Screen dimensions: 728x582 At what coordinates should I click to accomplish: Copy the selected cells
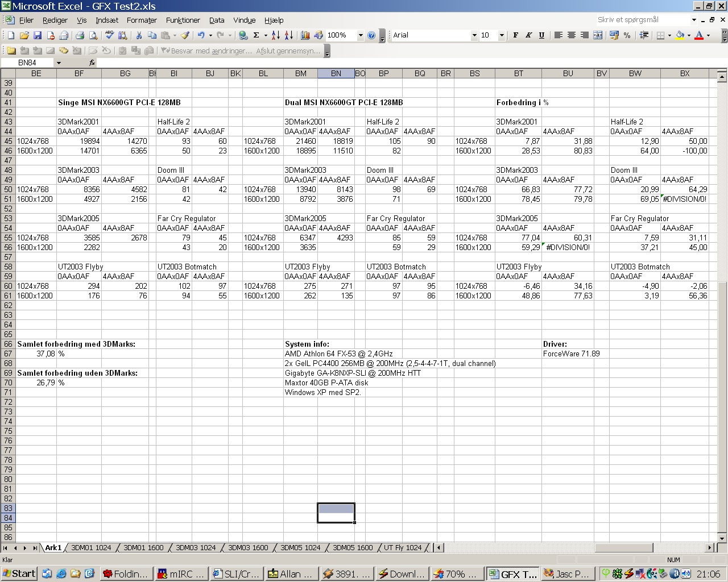click(152, 35)
